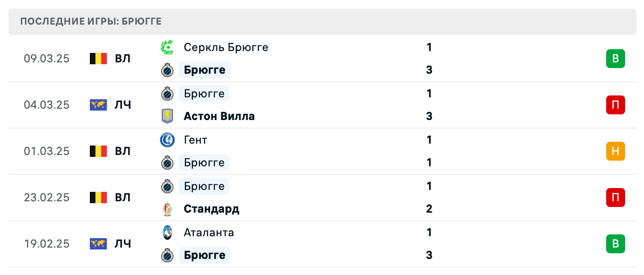Select the Гент team name
This screenshot has height=275, width=644.
195,140
